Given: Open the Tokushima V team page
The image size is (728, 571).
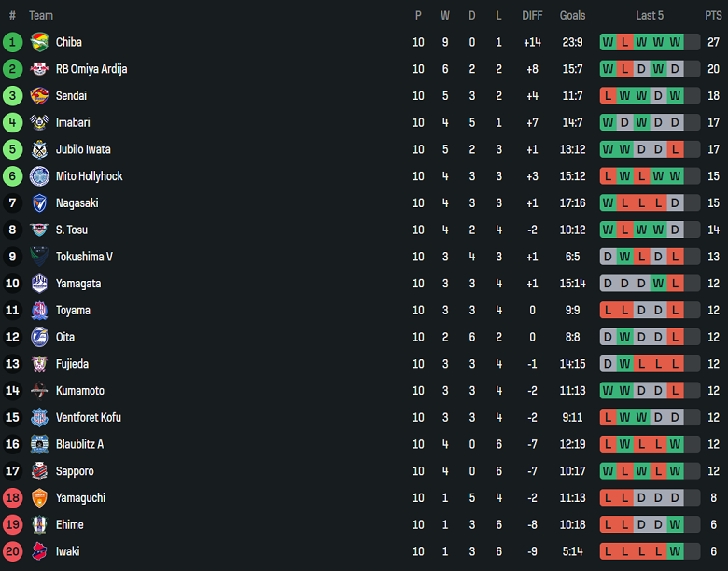Looking at the screenshot, I should (x=84, y=257).
